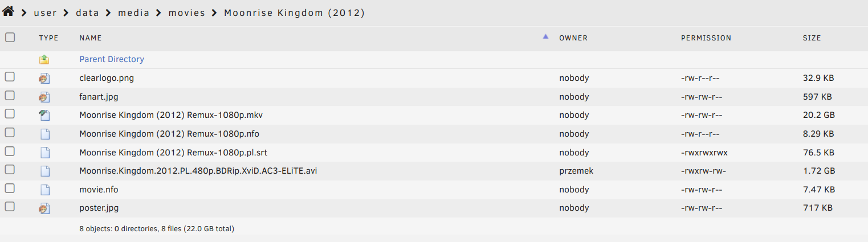Sort files by Owner column header
This screenshot has height=242, width=868.
pyautogui.click(x=573, y=38)
